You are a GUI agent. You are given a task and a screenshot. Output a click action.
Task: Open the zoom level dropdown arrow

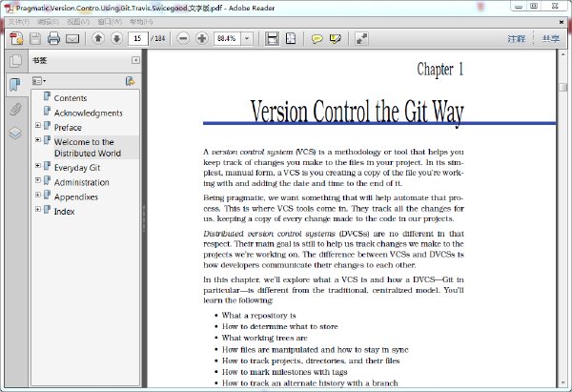(247, 38)
